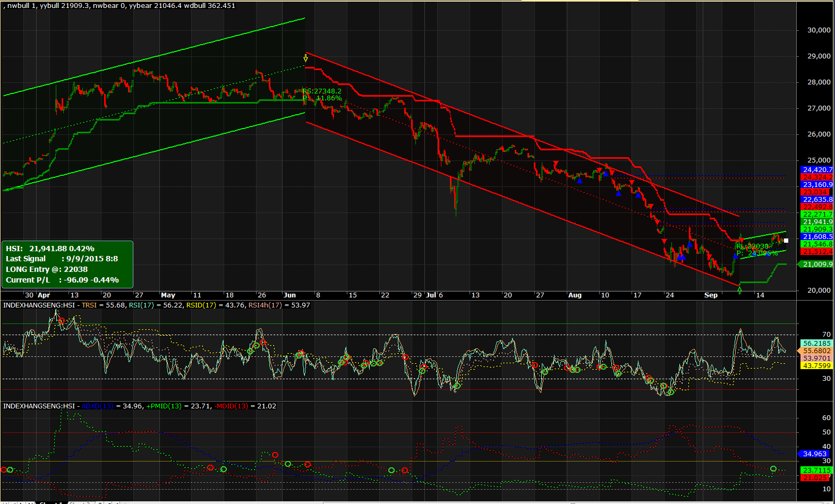
Task: Click the 21,009.9 arrow-shaped price label
Action: [x=816, y=264]
